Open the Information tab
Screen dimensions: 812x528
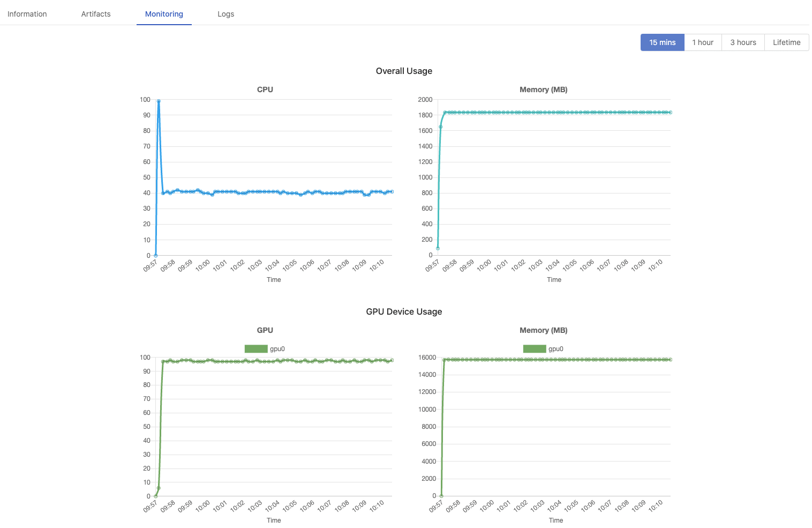[27, 14]
